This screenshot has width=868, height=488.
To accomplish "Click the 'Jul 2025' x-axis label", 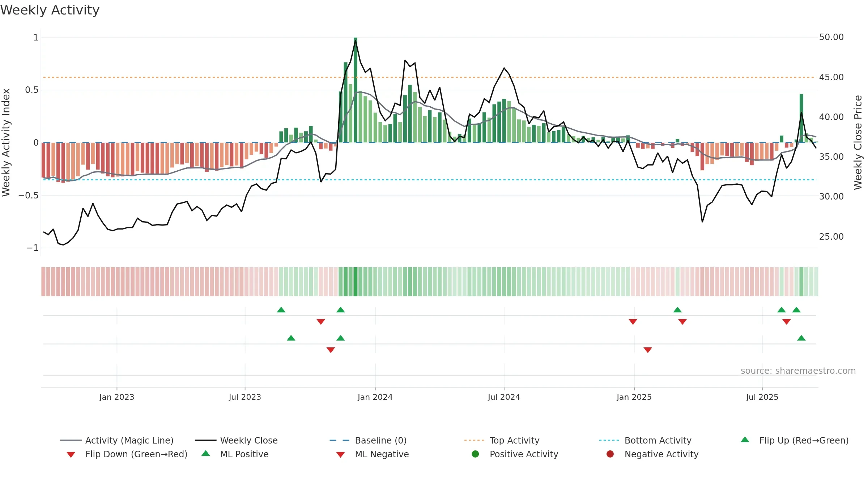I will [762, 397].
